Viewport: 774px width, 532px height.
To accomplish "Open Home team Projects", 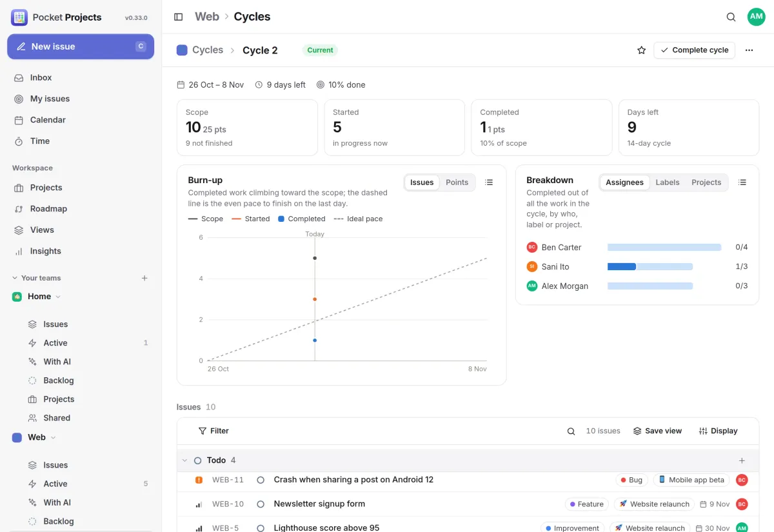I will click(87, 399).
